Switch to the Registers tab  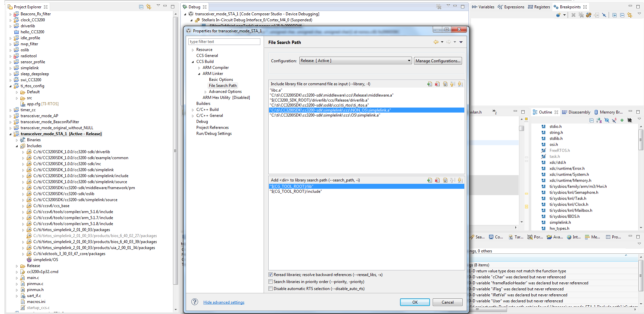pyautogui.click(x=539, y=7)
